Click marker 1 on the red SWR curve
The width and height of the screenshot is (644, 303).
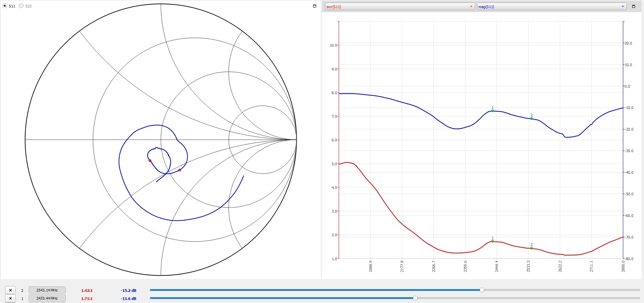[492, 241]
